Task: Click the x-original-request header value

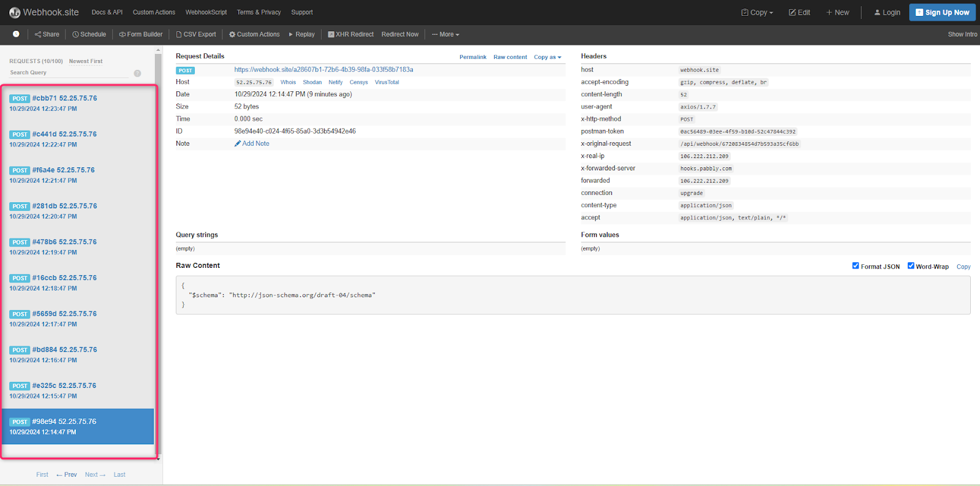Action: point(739,144)
